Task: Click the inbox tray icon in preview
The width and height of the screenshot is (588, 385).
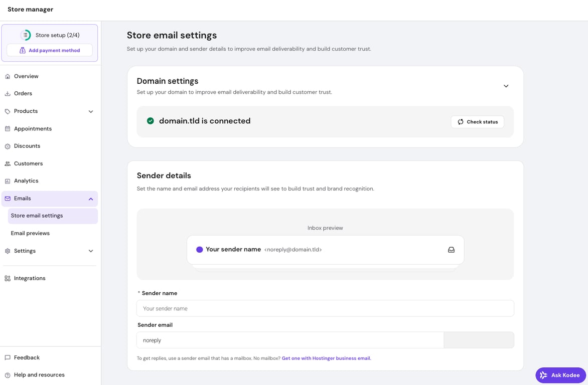Action: click(451, 250)
